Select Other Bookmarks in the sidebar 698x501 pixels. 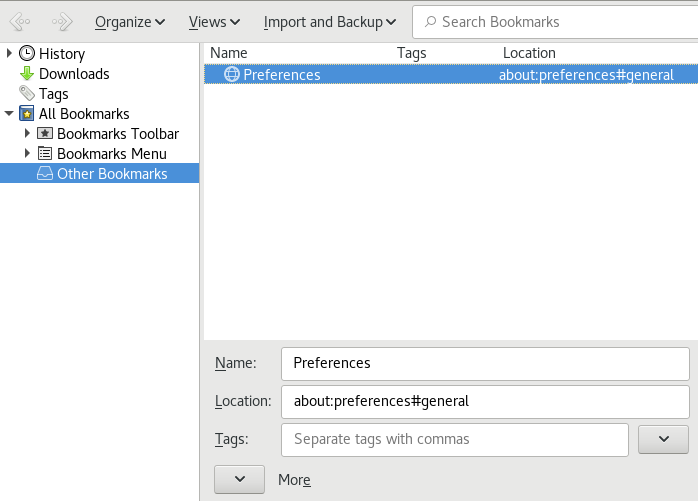pos(111,174)
